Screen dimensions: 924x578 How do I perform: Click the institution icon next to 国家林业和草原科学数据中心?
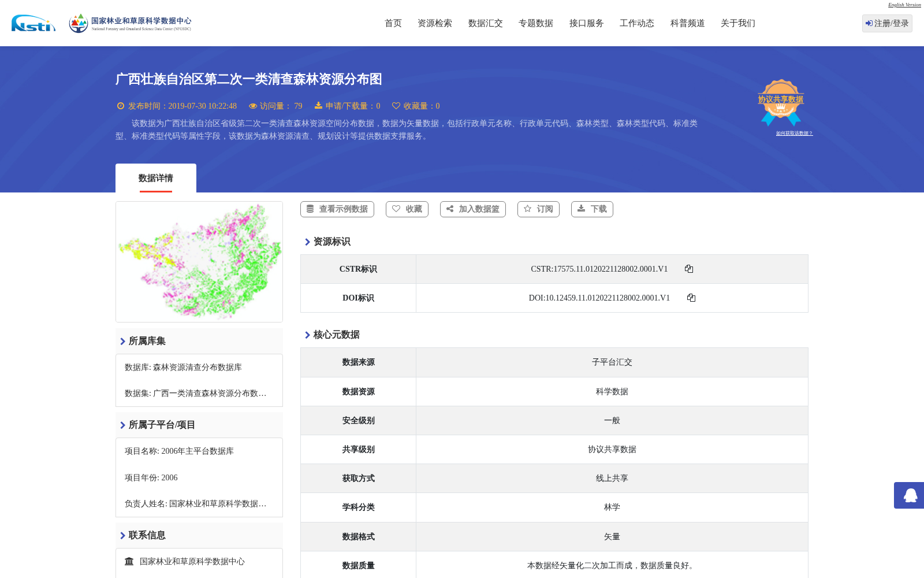129,561
